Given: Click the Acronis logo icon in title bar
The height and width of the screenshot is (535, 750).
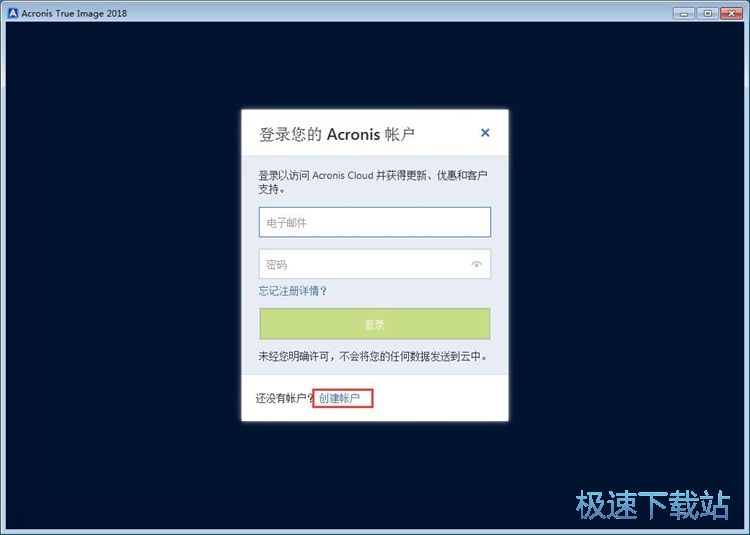Looking at the screenshot, I should 13,13.
